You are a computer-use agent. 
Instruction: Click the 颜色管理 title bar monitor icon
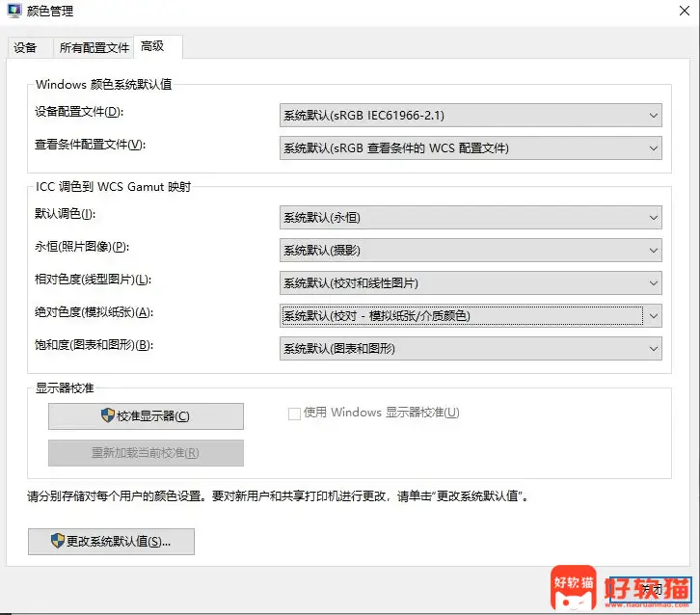(14, 11)
